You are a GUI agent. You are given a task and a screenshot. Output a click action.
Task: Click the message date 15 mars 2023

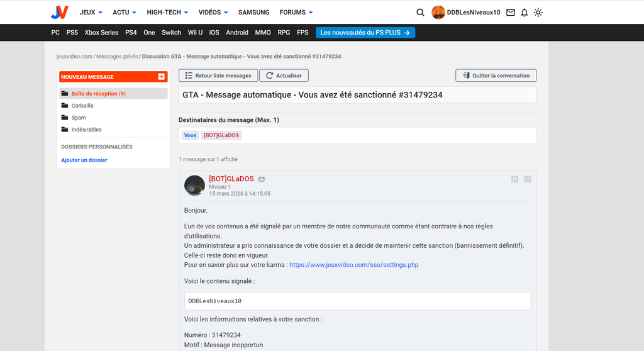coord(240,194)
